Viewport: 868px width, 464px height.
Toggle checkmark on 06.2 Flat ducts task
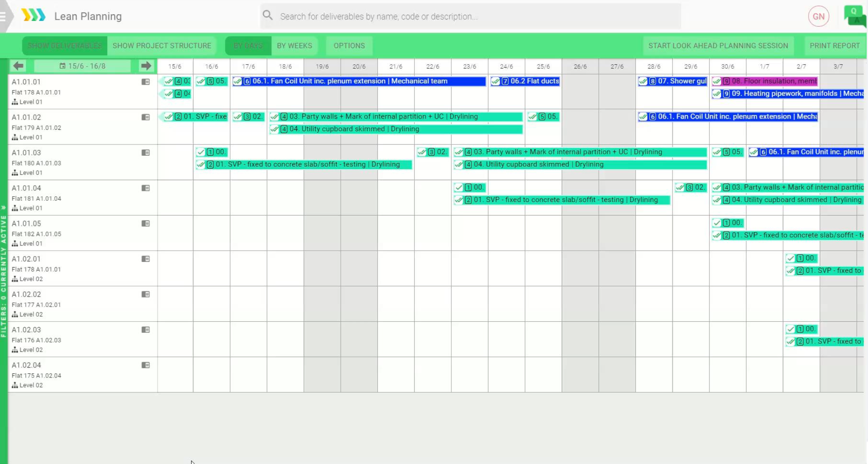click(x=496, y=81)
